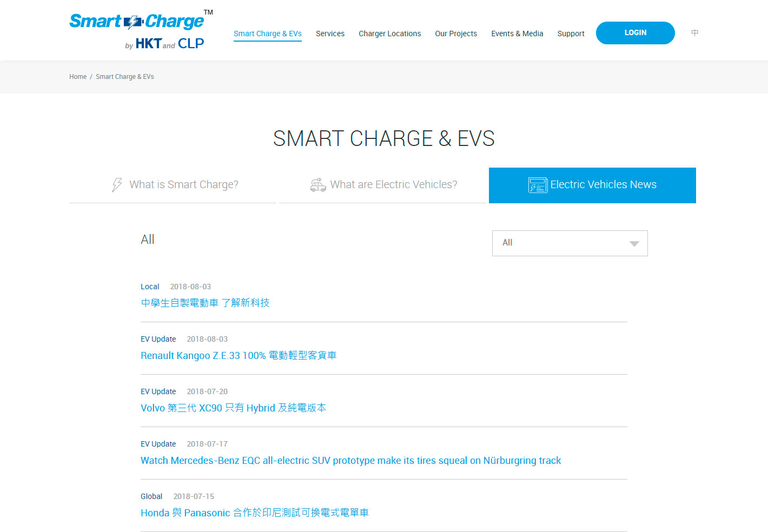Go to Home in breadcrumb
The image size is (768, 532).
coord(78,77)
